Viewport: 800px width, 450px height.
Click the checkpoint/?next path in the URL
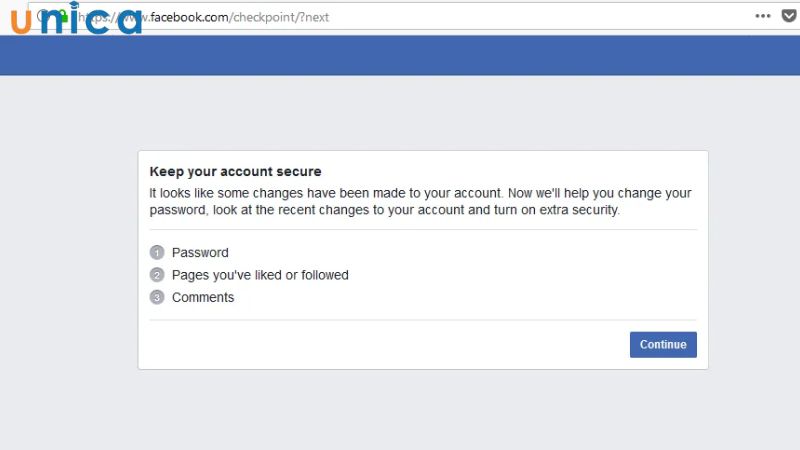[x=293, y=17]
